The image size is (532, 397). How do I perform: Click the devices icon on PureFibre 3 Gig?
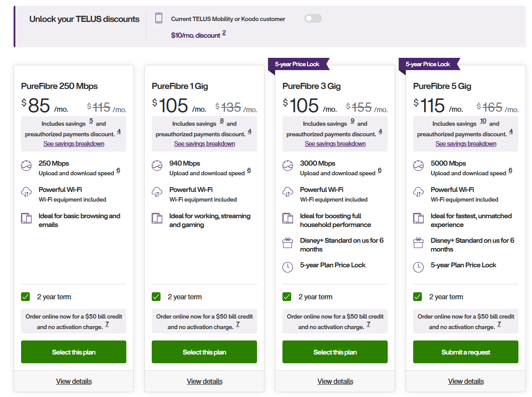tap(288, 218)
